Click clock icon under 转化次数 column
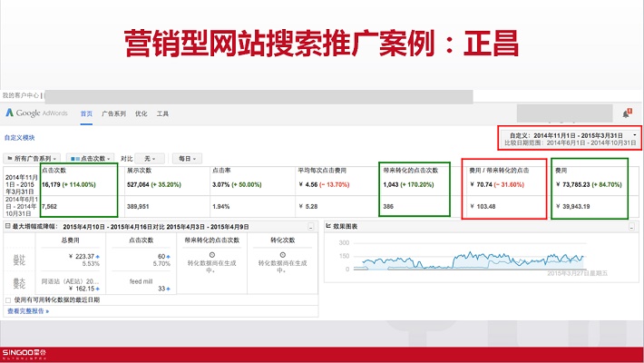 (x=283, y=255)
